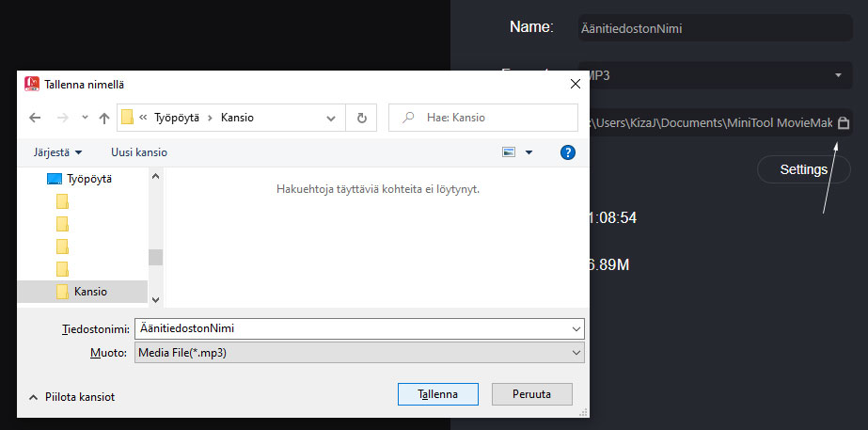Click Uusi kansio to create folder
Screen dimensions: 868x430
[138, 151]
